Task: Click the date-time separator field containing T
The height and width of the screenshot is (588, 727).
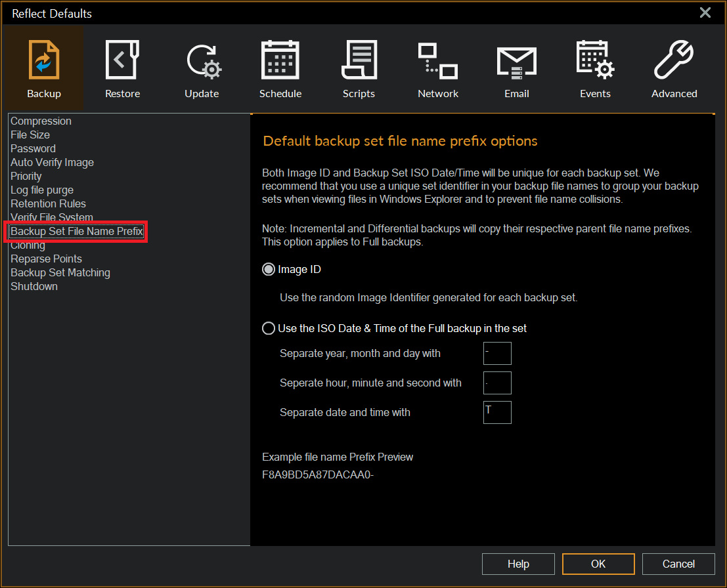Action: [497, 412]
